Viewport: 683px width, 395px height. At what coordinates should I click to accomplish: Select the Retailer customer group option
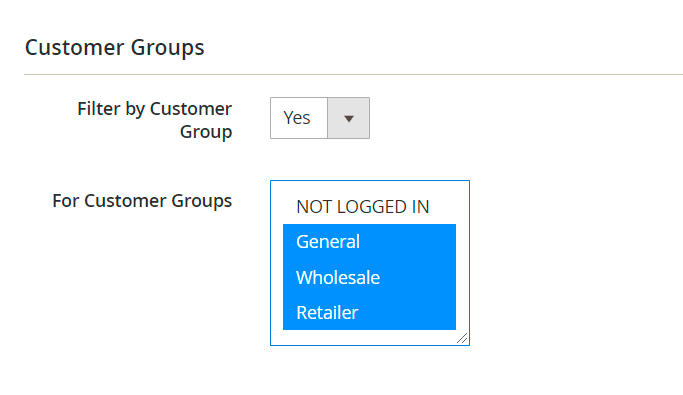tap(369, 312)
